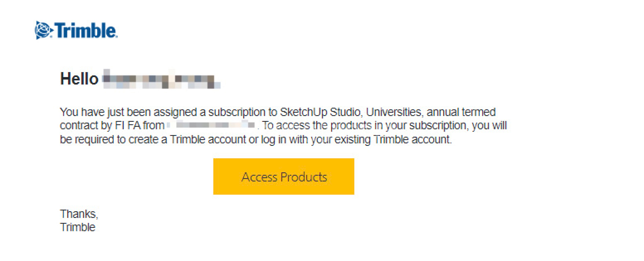
Task: Click the Trimble wordmark in header
Action: click(85, 31)
